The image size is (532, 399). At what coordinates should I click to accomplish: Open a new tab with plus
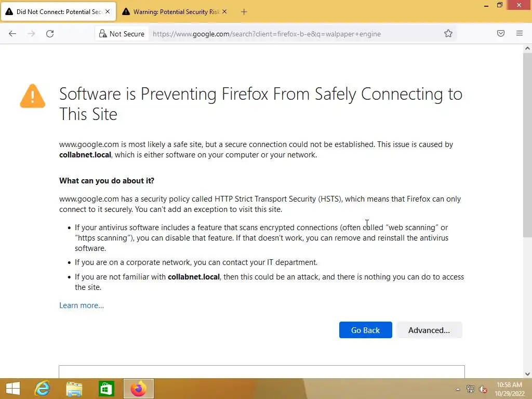tap(244, 12)
